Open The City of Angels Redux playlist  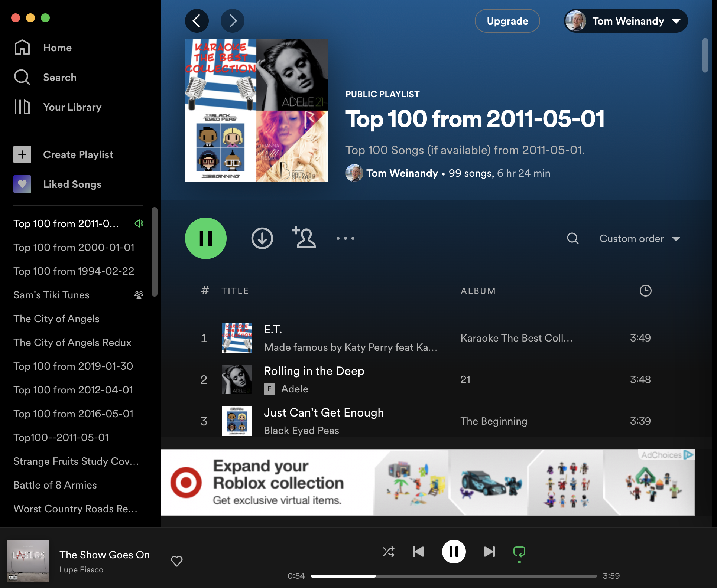72,342
